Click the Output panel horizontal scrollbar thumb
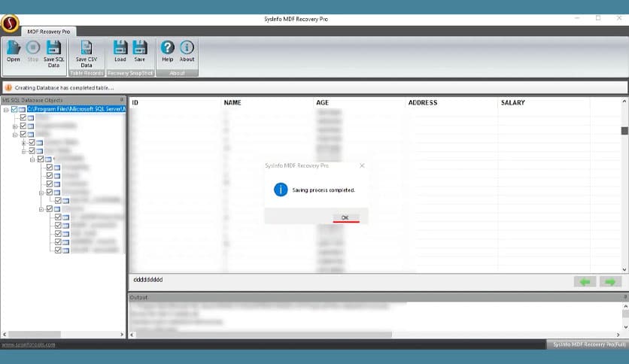Viewport: 629px width, 364px height. (264, 335)
